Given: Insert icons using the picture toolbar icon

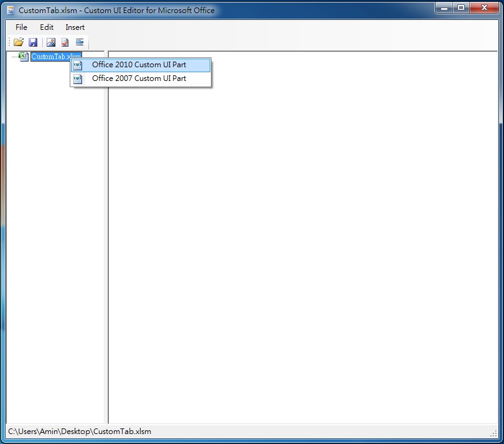Looking at the screenshot, I should (50, 42).
